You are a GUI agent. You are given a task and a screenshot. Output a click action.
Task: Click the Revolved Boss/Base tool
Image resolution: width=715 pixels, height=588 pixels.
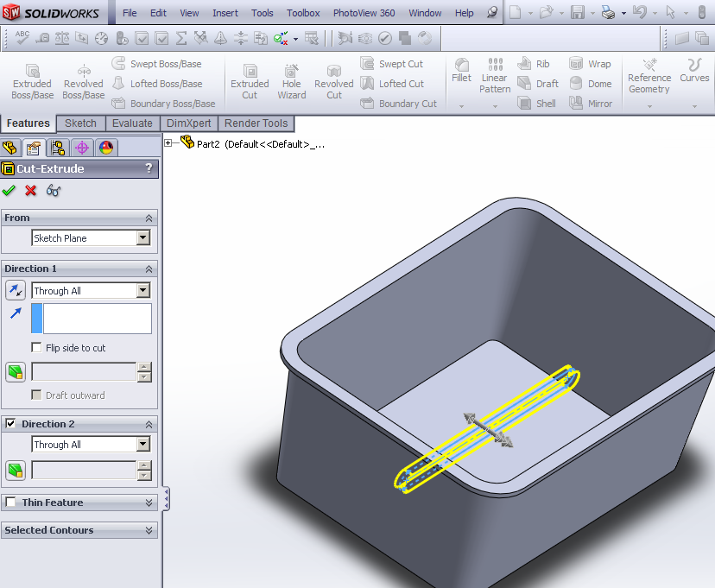point(84,81)
